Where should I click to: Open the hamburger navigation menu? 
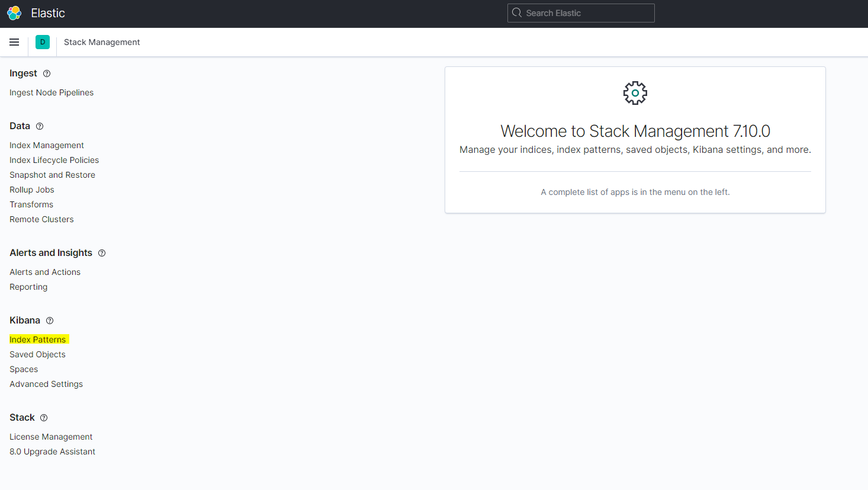(14, 42)
